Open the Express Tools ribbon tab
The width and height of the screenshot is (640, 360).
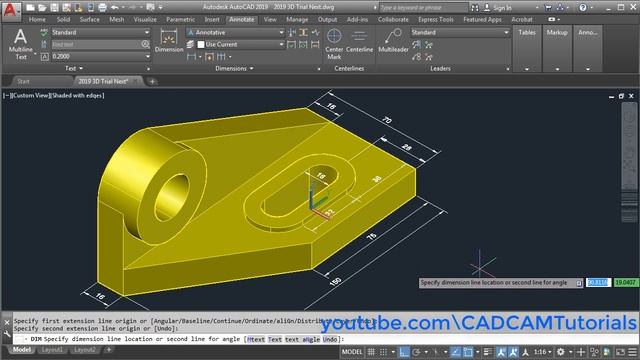coord(436,20)
